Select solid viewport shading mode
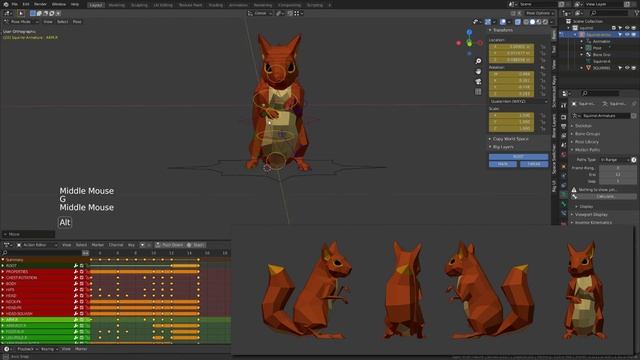Viewport: 640px width, 360px height. pyautogui.click(x=532, y=22)
